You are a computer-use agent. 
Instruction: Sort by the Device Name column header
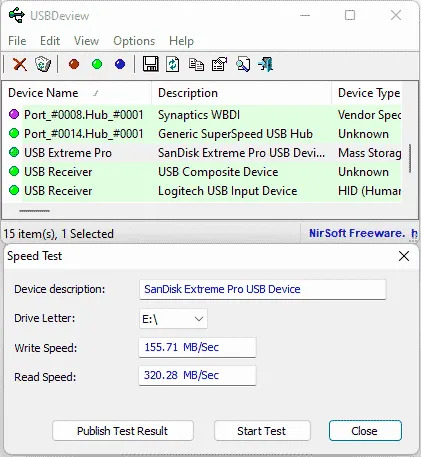[x=77, y=93]
